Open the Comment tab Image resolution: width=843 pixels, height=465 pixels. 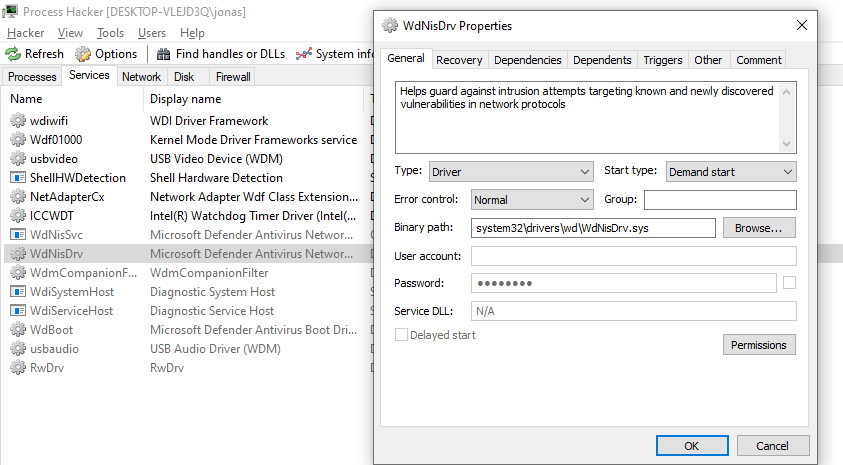pos(759,60)
